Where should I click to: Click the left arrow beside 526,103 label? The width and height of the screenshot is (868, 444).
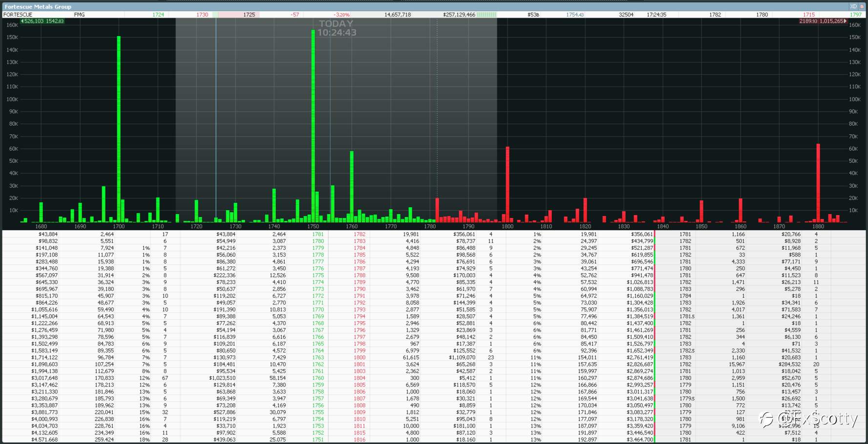[x=22, y=21]
